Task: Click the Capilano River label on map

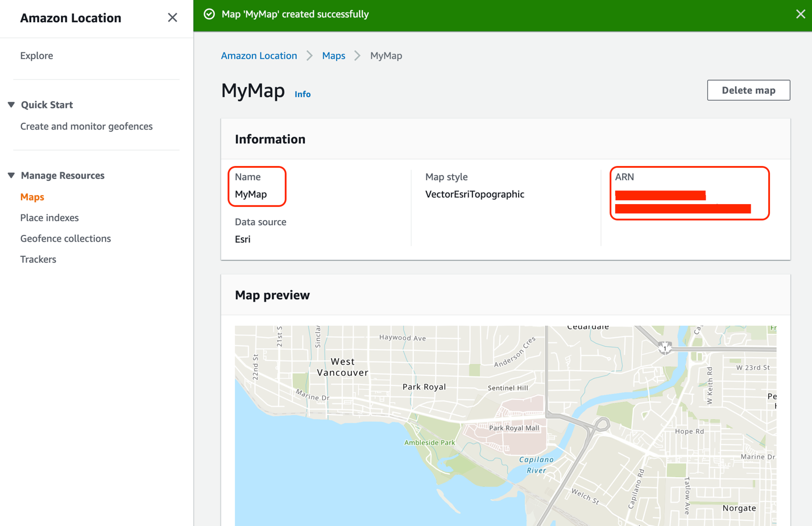Action: coord(536,465)
